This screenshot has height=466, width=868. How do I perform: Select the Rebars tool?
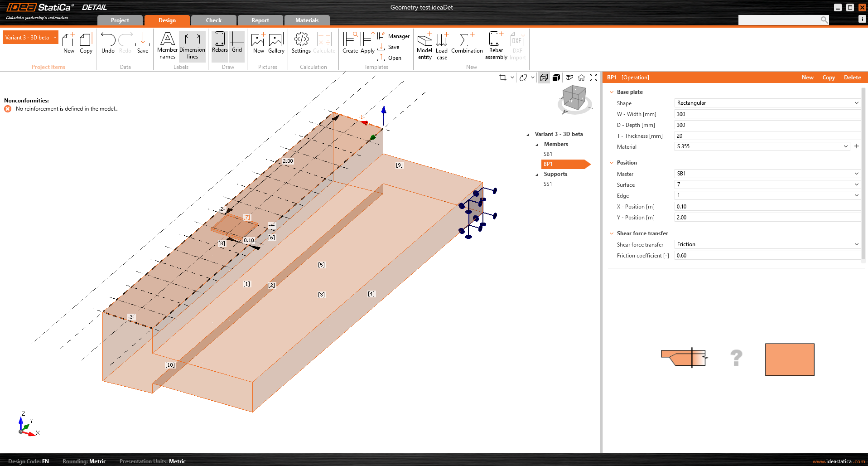219,44
